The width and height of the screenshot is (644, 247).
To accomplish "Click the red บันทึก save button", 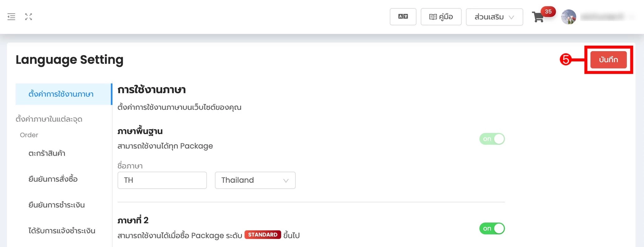I will tap(608, 60).
